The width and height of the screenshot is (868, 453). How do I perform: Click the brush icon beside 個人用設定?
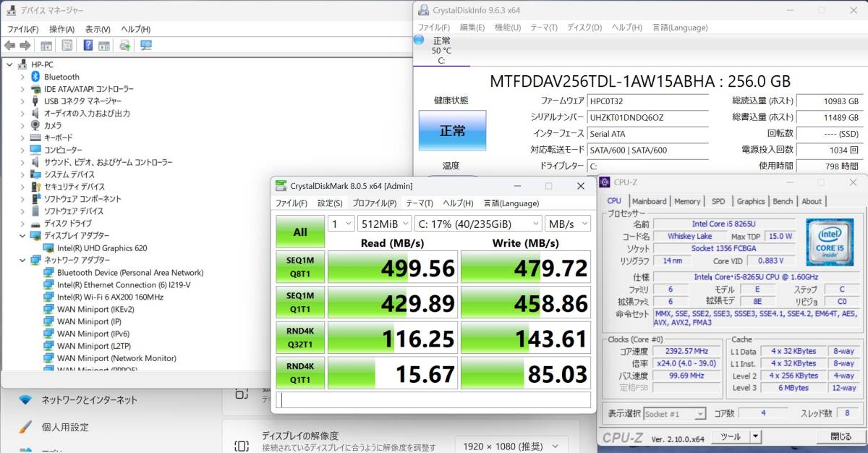pos(25,427)
